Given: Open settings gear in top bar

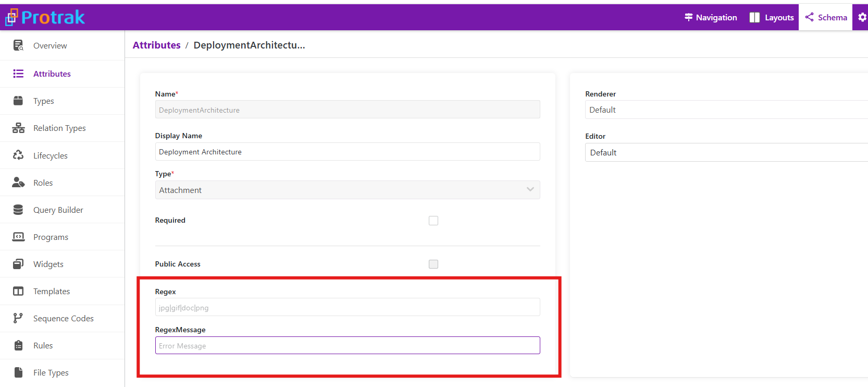Looking at the screenshot, I should pos(862,17).
